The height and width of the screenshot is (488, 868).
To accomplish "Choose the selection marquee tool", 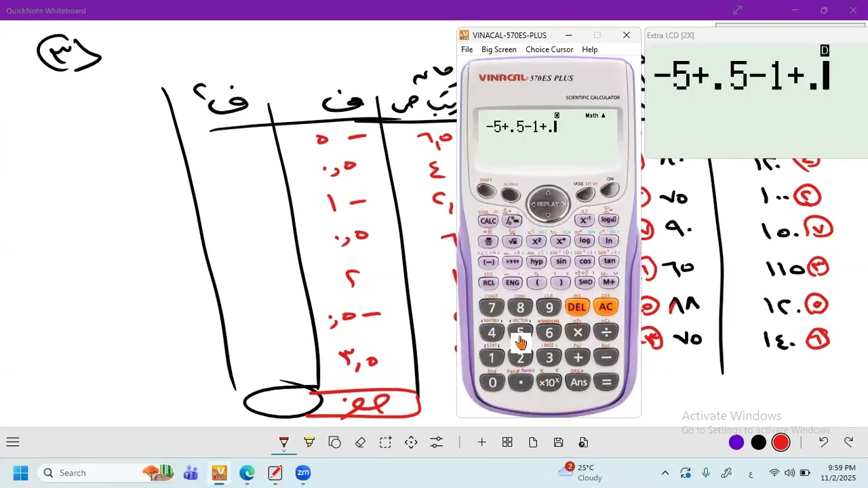I will point(385,443).
